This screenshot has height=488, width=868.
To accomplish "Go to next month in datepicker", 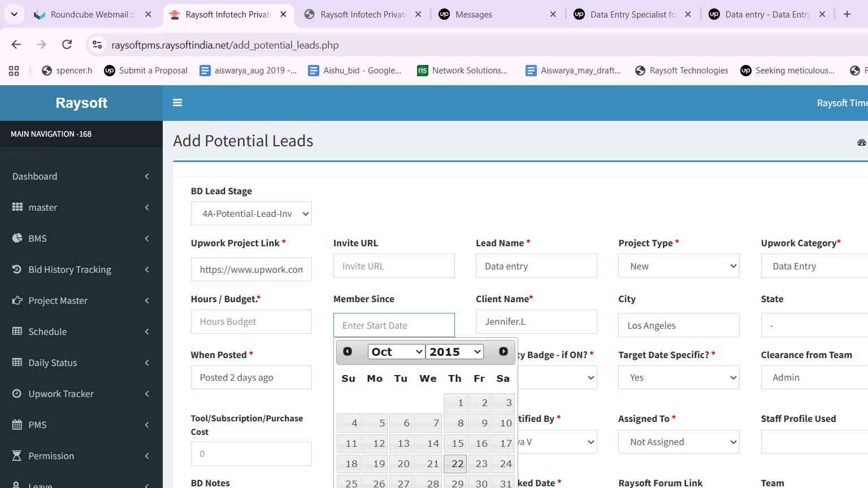I will [x=504, y=351].
